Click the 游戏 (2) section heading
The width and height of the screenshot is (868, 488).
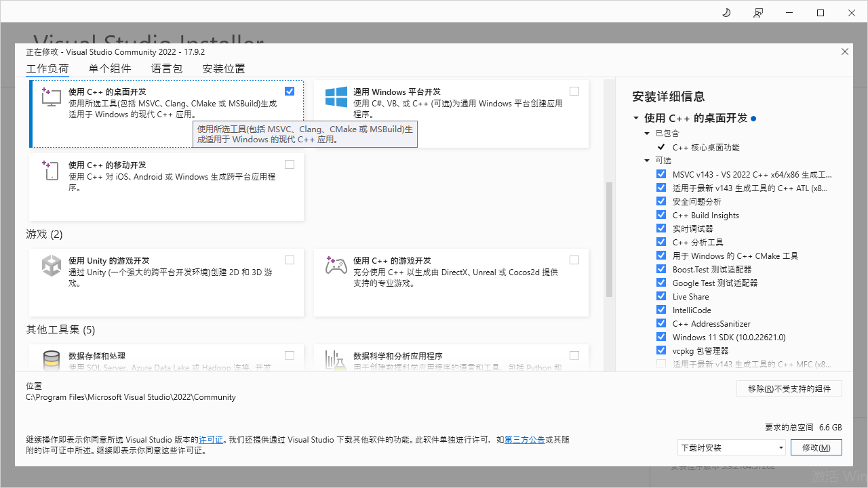[x=44, y=235]
